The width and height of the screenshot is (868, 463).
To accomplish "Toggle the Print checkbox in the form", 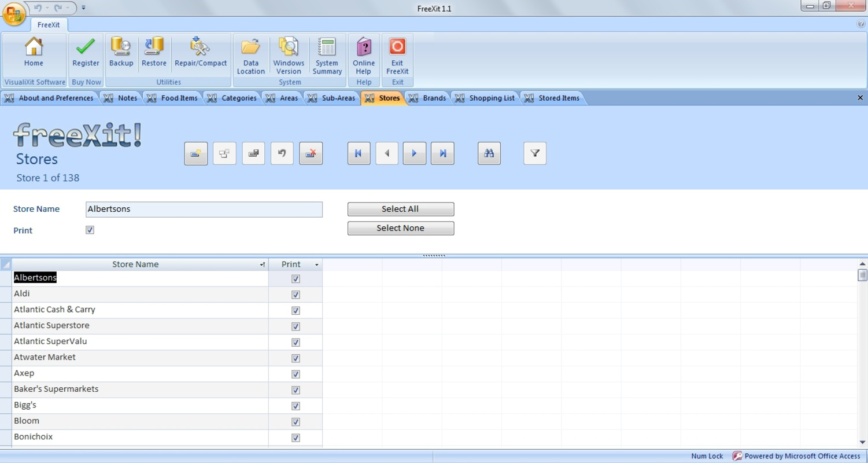I will click(90, 230).
